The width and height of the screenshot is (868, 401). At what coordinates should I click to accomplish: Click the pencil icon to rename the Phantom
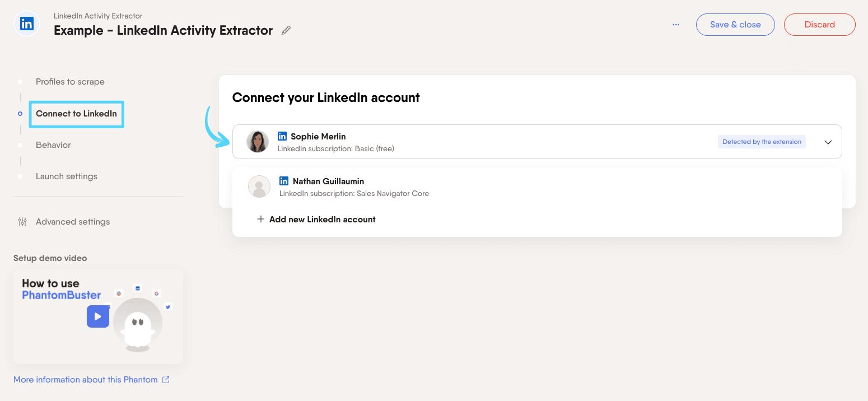(286, 31)
